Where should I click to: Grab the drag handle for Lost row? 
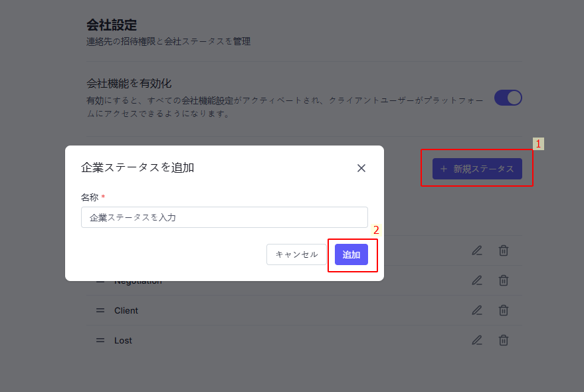(x=100, y=340)
